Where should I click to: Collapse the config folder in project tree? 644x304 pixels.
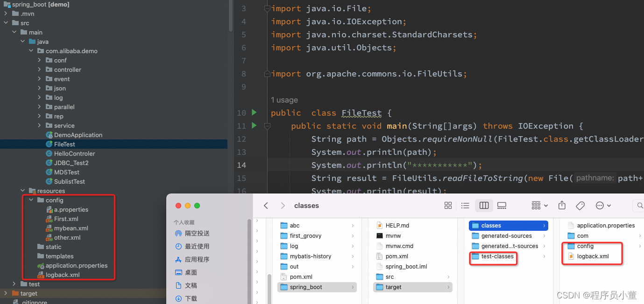tap(31, 200)
